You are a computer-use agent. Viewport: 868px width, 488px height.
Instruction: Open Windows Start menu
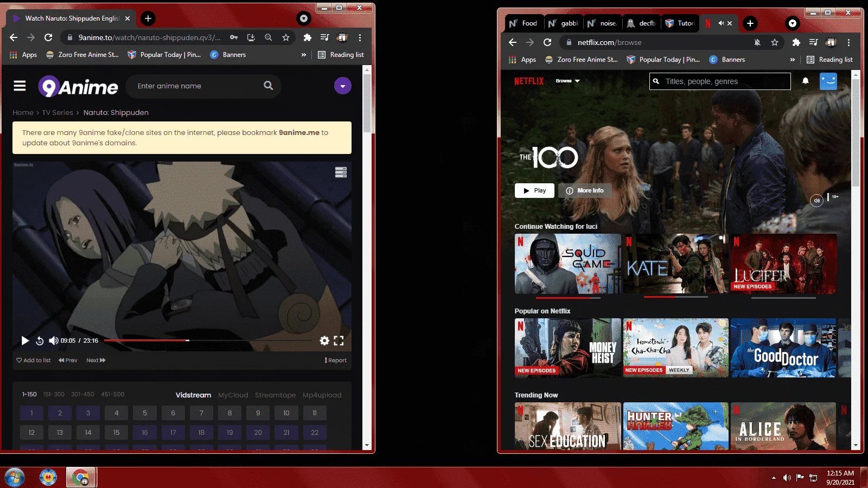click(x=15, y=477)
